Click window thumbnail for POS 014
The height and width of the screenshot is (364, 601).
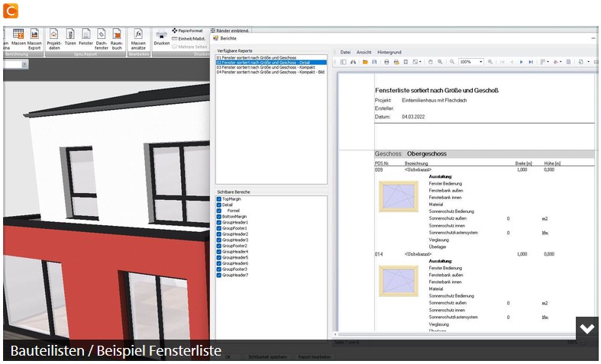click(398, 281)
